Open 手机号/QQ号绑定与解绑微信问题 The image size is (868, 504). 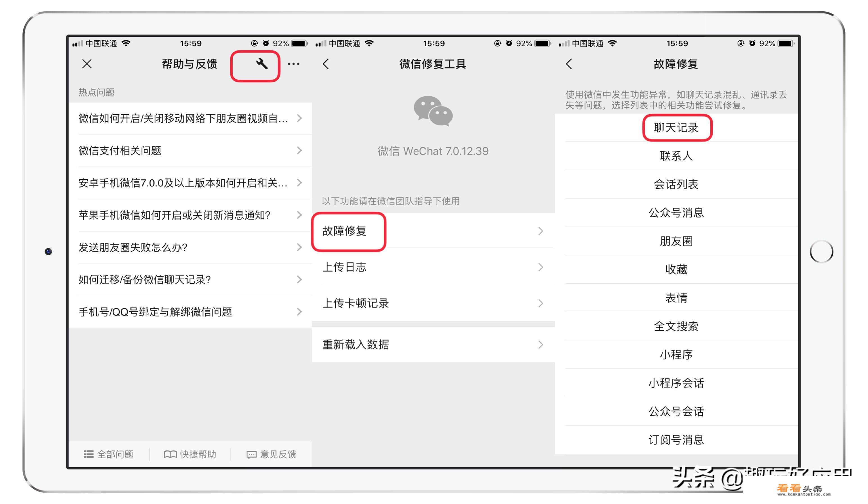pos(190,312)
